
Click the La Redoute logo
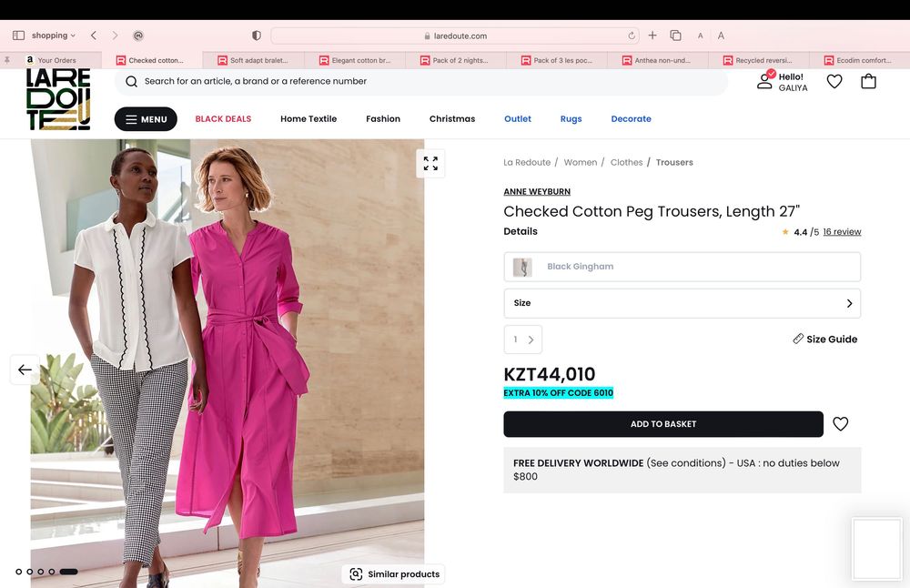pyautogui.click(x=58, y=99)
